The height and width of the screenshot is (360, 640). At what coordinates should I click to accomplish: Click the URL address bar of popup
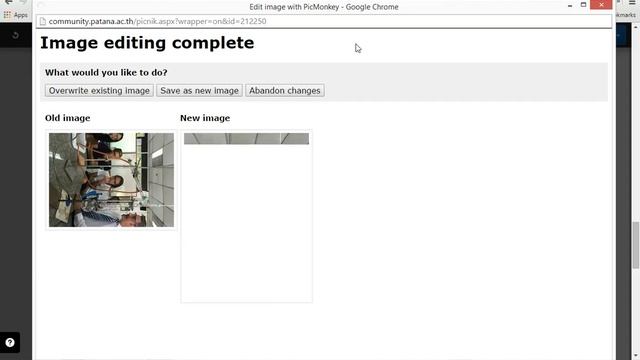[324, 21]
